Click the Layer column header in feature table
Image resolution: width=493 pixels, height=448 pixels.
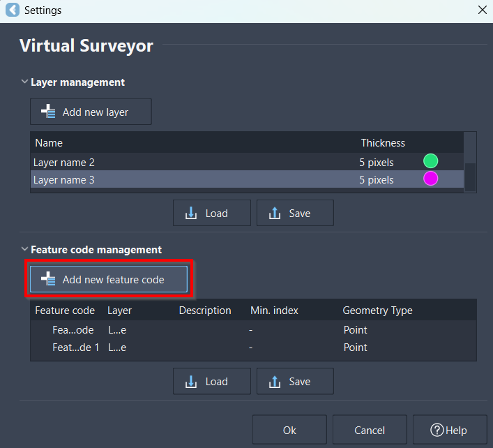[x=119, y=311]
